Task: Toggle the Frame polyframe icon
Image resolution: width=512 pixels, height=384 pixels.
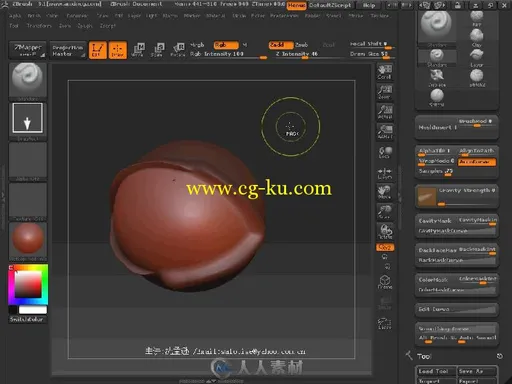Action: point(385,282)
